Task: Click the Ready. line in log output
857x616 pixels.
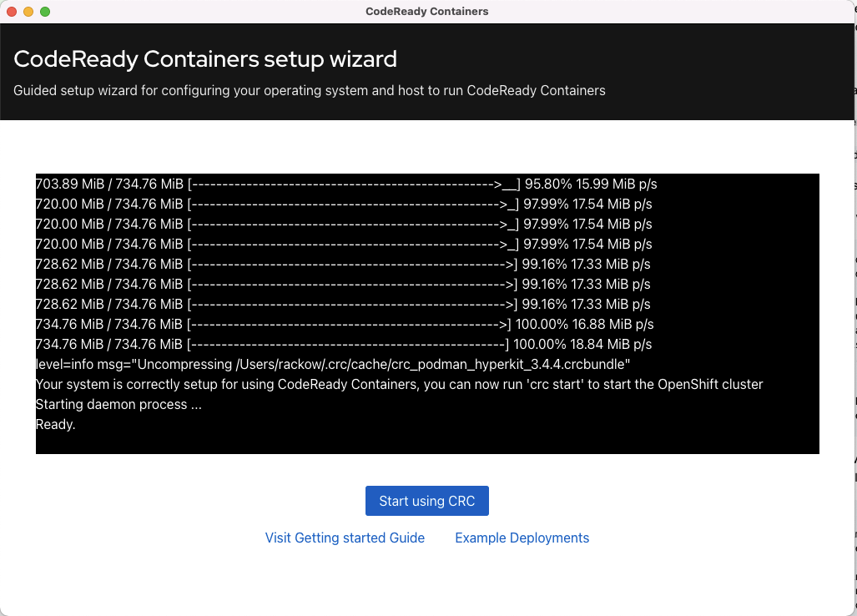Action: click(x=55, y=424)
